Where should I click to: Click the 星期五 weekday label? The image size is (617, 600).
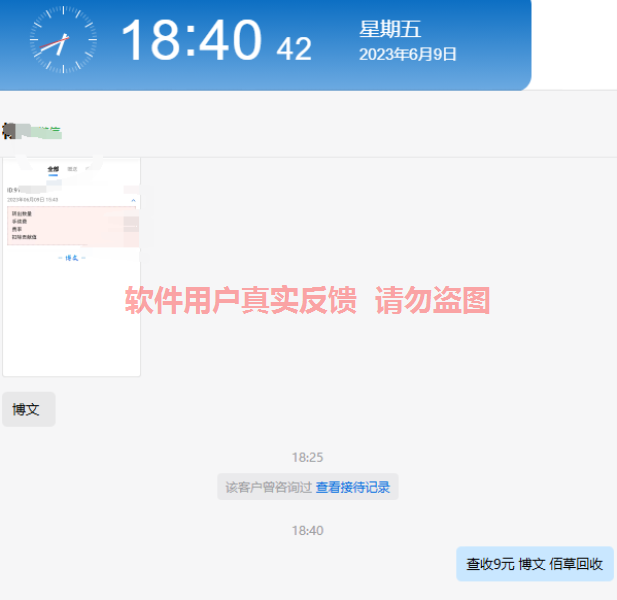(390, 29)
